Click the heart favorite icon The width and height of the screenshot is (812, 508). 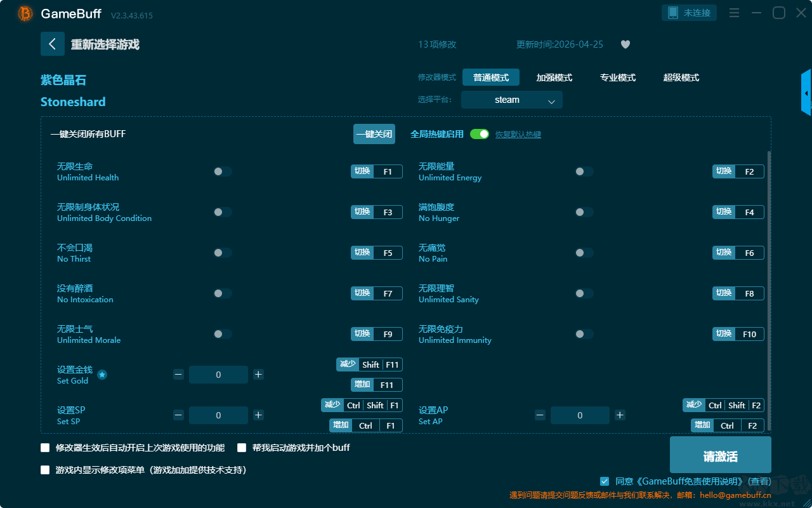[625, 44]
